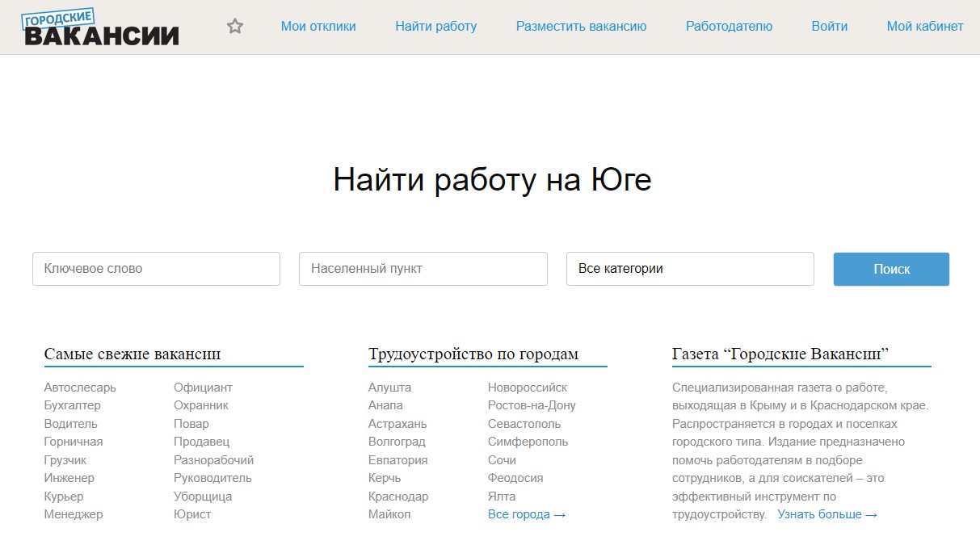The image size is (980, 549).
Task: Click the Трудоустройство по городам heading
Action: click(x=473, y=354)
